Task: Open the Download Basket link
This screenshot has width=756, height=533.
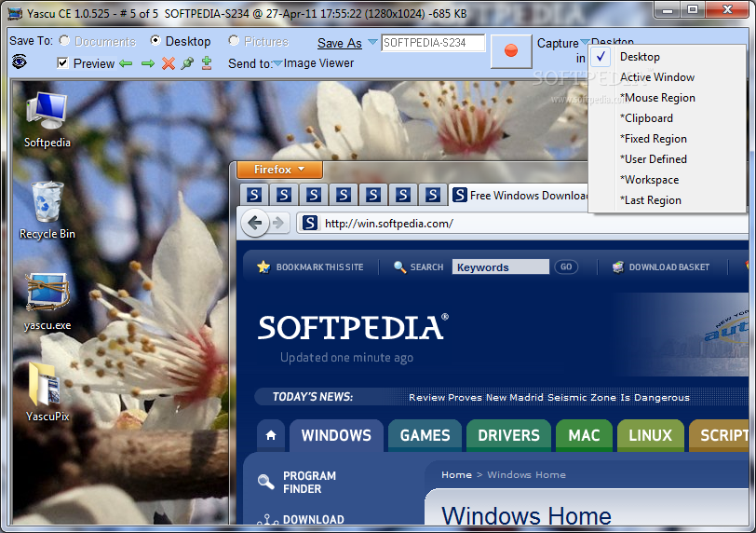Action: [x=669, y=267]
